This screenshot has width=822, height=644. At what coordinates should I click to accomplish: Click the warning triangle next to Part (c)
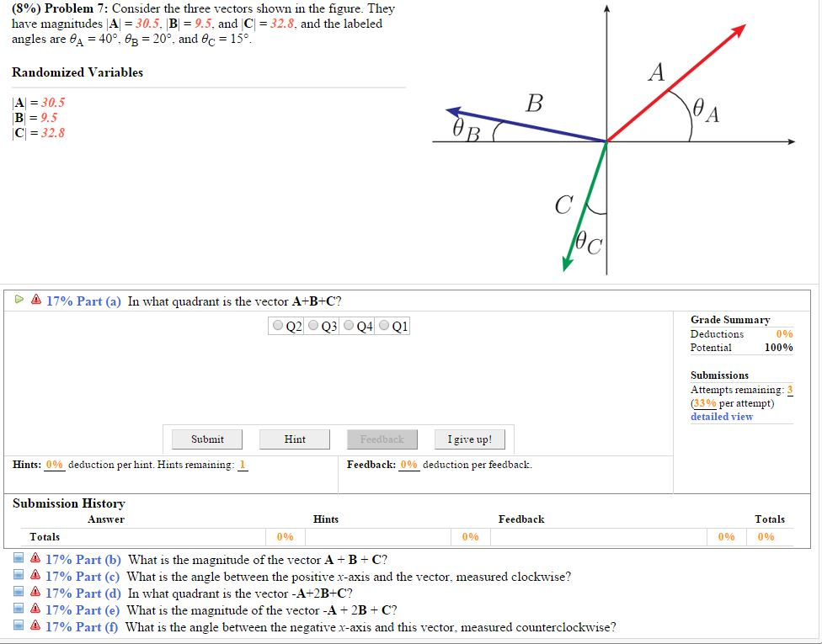tap(35, 575)
